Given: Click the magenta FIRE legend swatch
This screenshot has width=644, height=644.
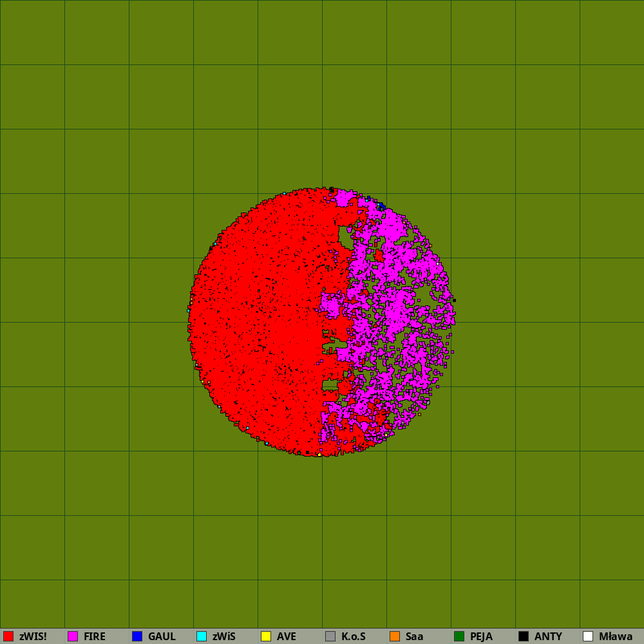Looking at the screenshot, I should click(73, 636).
